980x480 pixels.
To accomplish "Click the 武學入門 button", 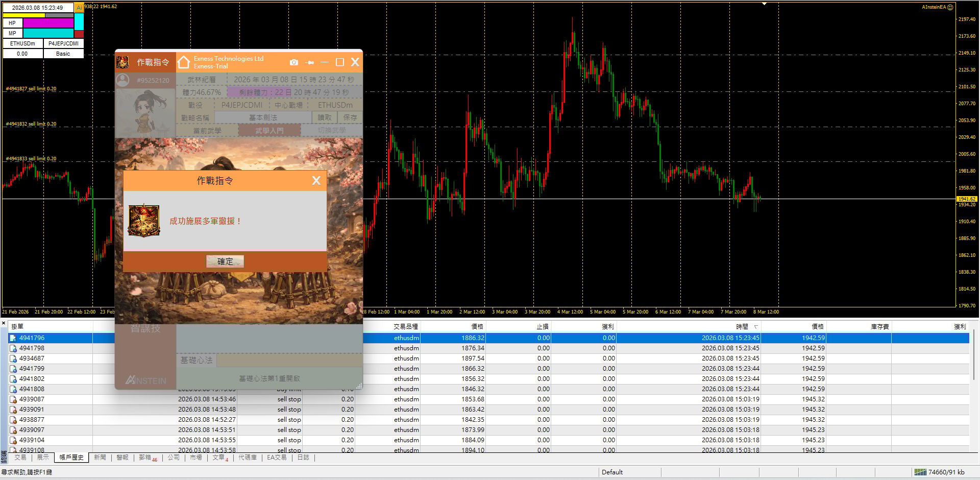I will [269, 131].
